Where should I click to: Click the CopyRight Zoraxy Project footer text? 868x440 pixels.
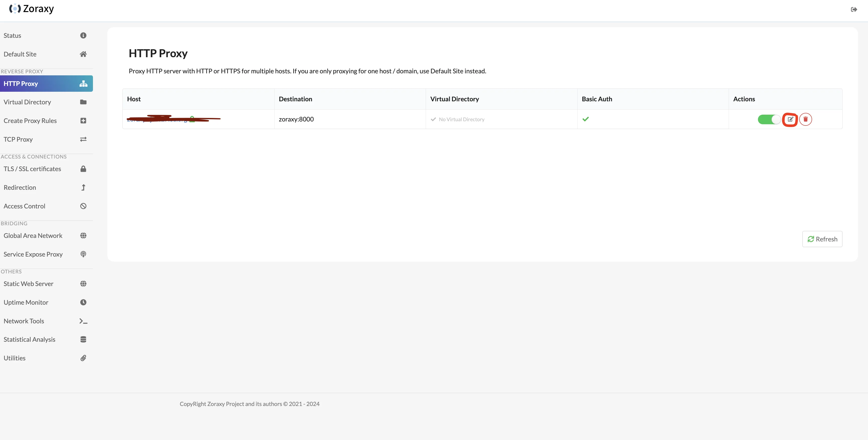click(249, 404)
